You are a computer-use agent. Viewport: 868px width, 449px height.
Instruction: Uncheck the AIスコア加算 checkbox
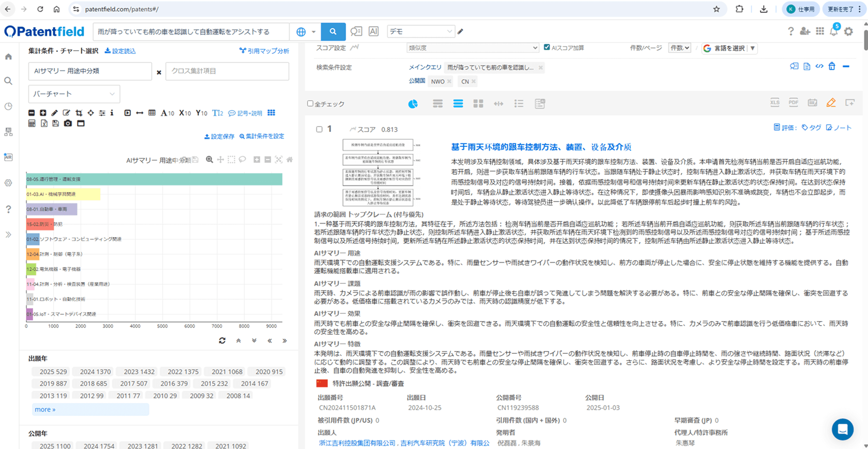pos(547,47)
